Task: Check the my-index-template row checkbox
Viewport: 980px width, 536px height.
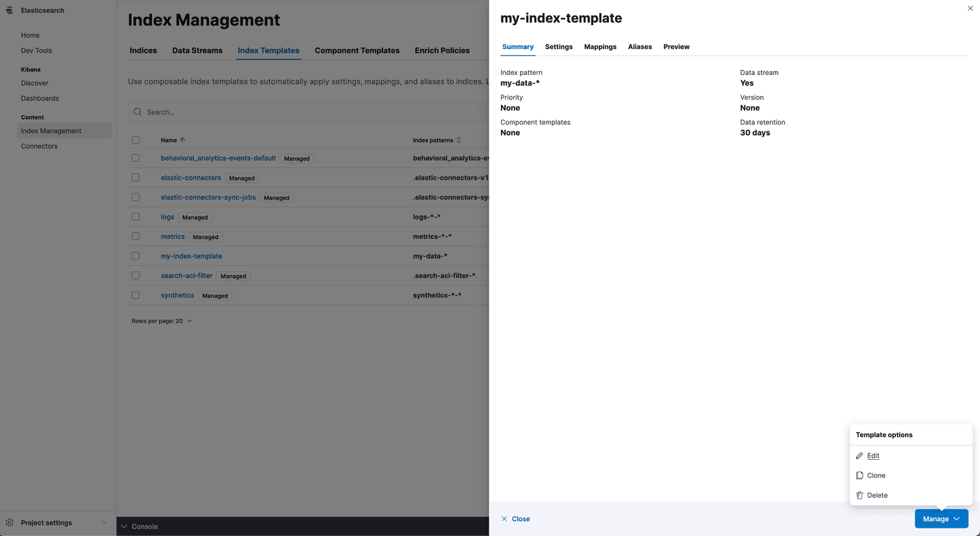Action: [135, 256]
